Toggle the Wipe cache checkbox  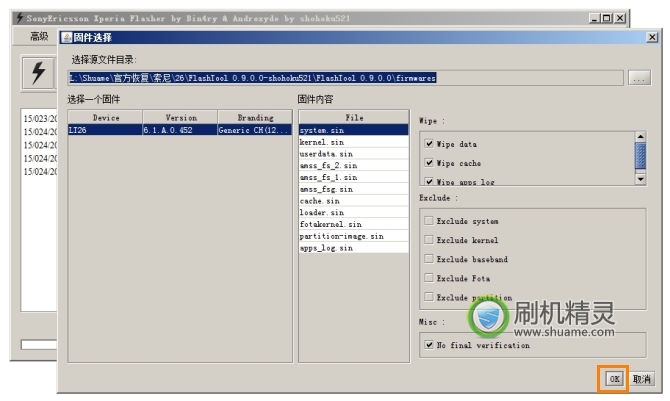tap(429, 163)
